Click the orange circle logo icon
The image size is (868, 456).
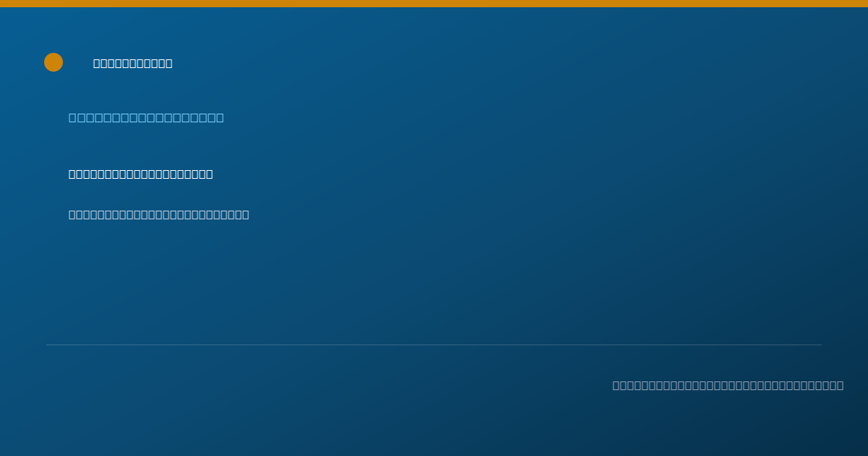54,62
